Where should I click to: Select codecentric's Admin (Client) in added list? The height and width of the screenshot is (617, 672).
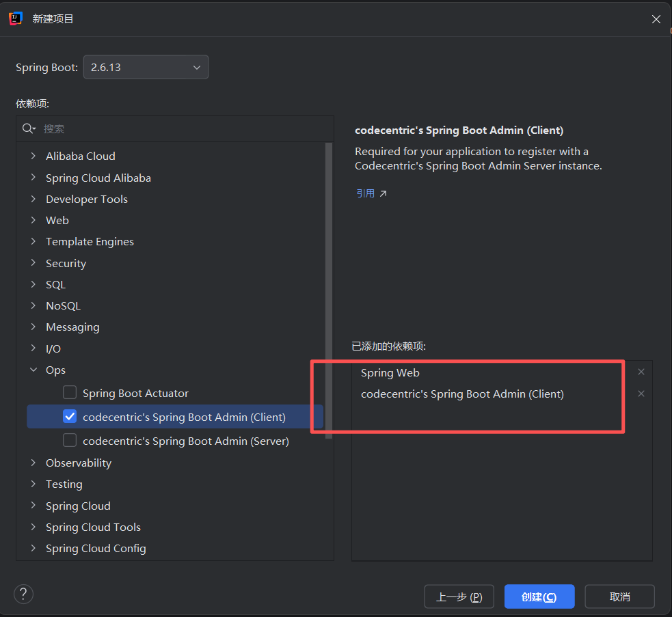pos(462,394)
